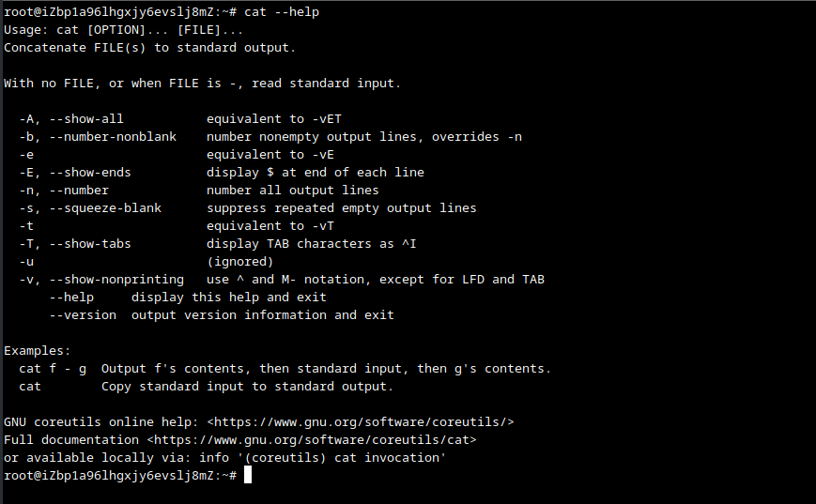
Task: Click the 'Copy standard input to standard output.' text
Action: (x=248, y=387)
